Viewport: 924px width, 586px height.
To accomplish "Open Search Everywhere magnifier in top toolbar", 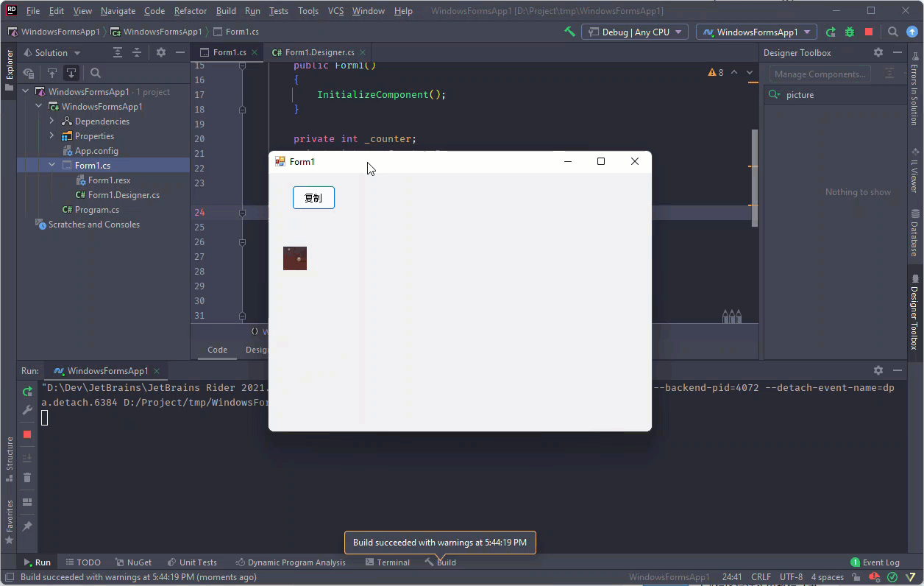I will [892, 32].
